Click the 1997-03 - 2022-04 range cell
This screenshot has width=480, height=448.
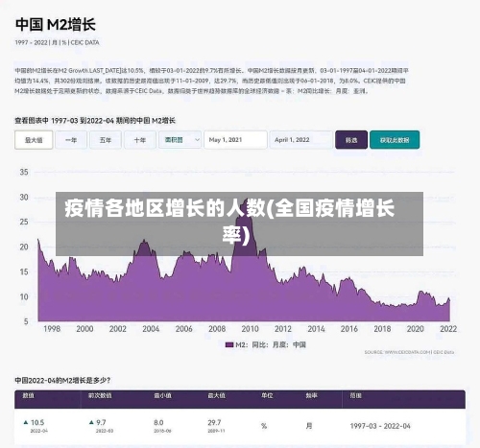tap(380, 426)
